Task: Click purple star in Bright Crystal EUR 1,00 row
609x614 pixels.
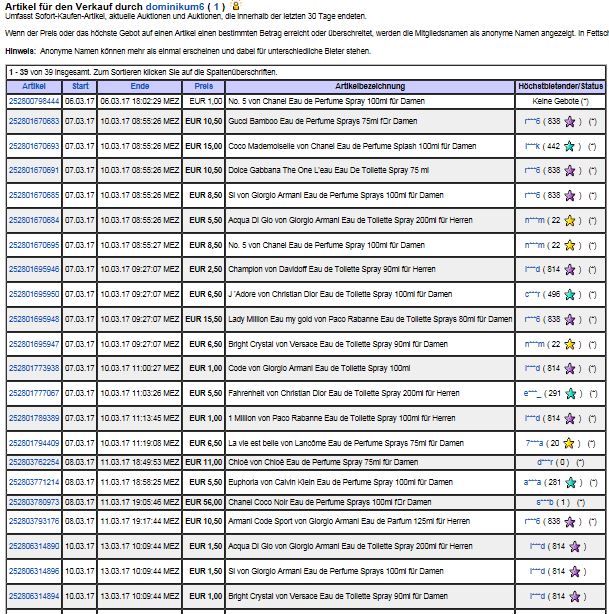Action: tap(575, 596)
